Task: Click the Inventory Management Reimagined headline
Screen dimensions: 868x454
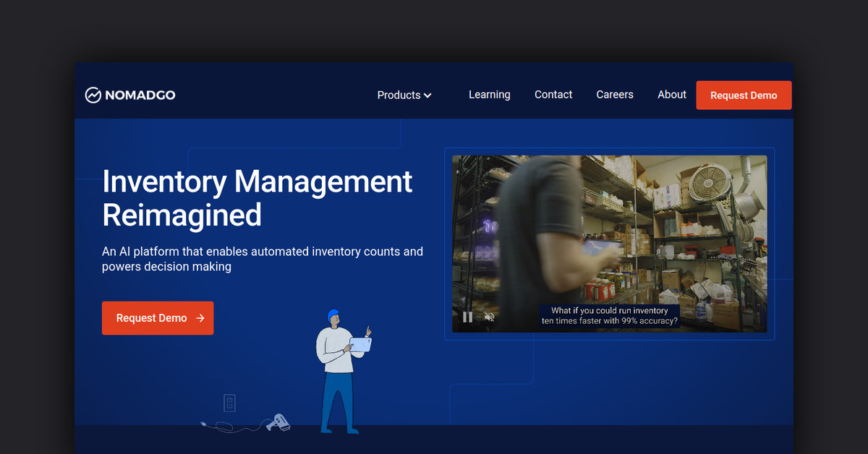Action: [x=257, y=198]
